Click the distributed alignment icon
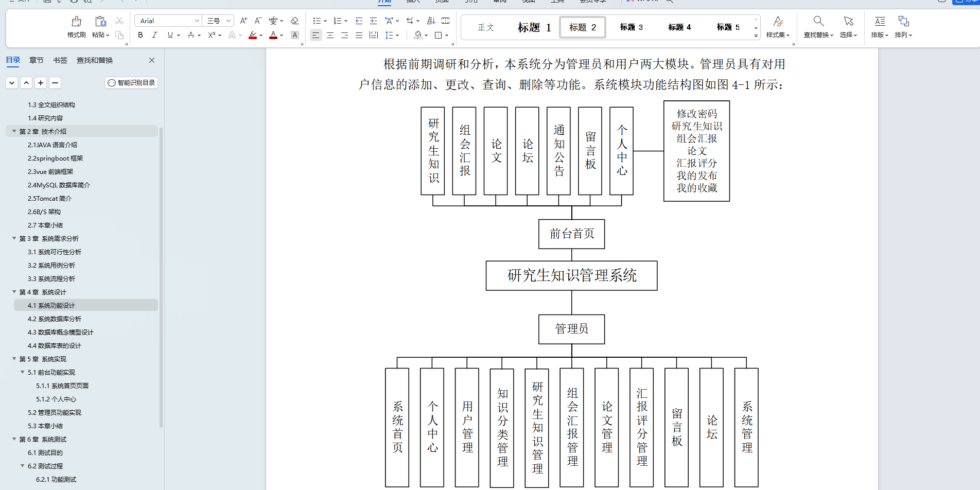Screen dimensions: 980x490 click(x=374, y=35)
